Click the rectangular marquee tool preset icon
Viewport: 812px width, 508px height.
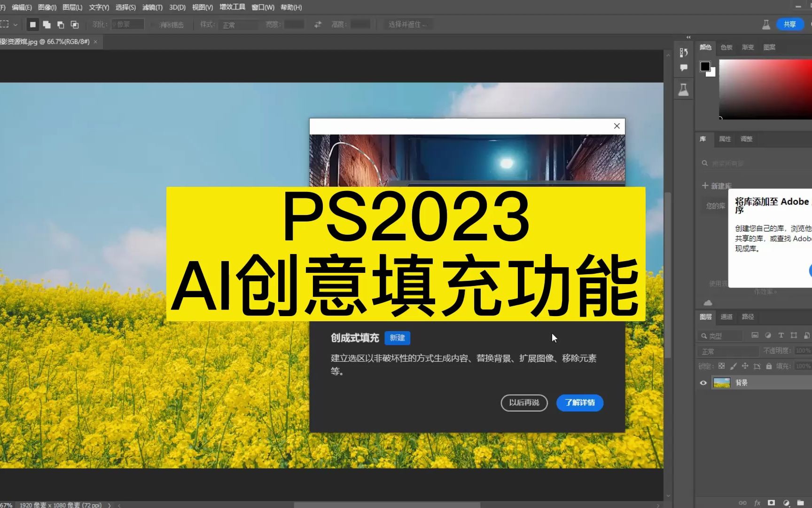pos(5,24)
